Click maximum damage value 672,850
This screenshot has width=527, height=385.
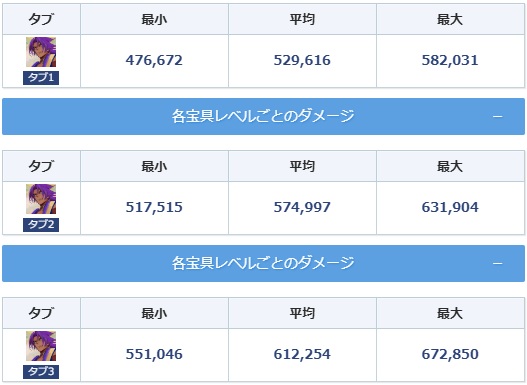coord(450,354)
